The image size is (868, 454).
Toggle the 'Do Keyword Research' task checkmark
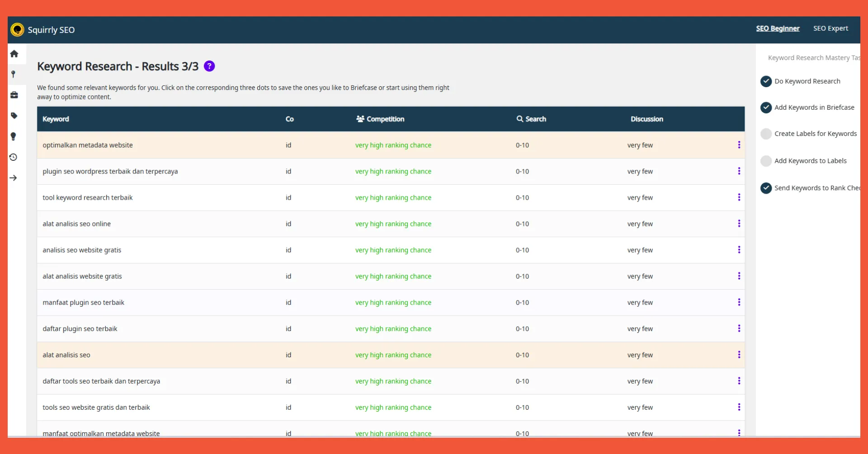click(x=766, y=81)
